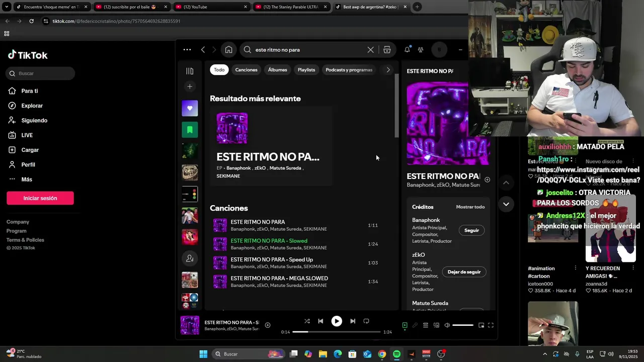This screenshot has width=644, height=362.
Task: Toggle shuffle in Spotify player
Action: click(x=307, y=321)
